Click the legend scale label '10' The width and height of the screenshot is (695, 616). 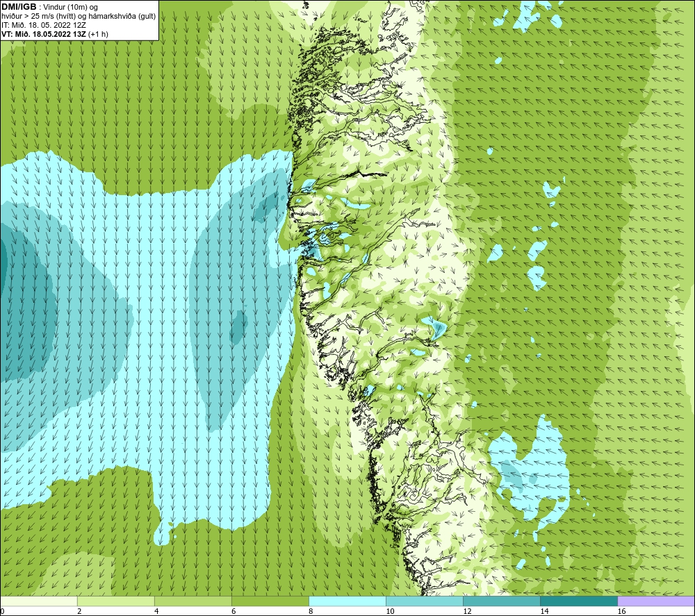pyautogui.click(x=390, y=611)
